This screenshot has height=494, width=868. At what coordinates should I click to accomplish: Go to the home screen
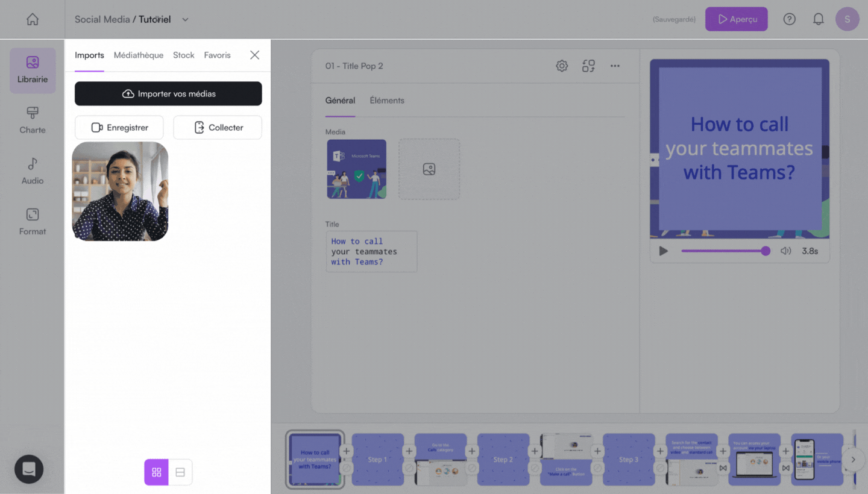click(33, 19)
